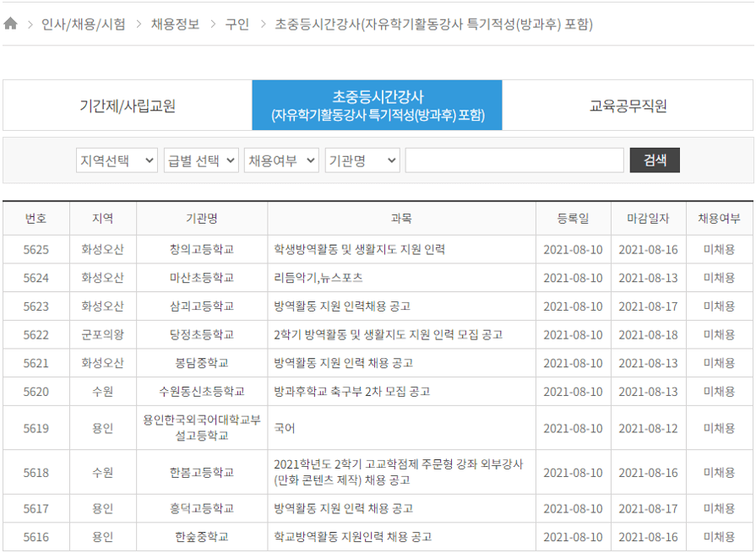Image resolution: width=756 pixels, height=553 pixels.
Task: Navigate via the 구인 breadcrumb link
Action: [x=242, y=24]
